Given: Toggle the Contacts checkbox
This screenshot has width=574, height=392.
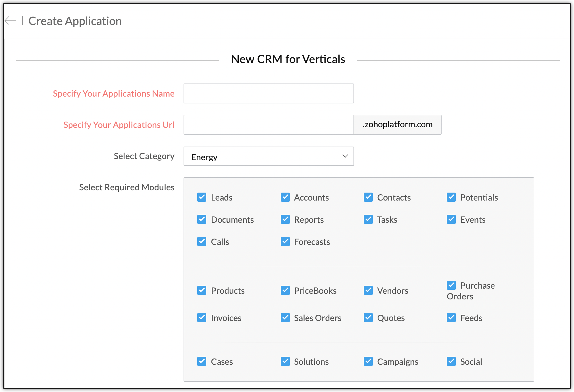Looking at the screenshot, I should pos(368,197).
